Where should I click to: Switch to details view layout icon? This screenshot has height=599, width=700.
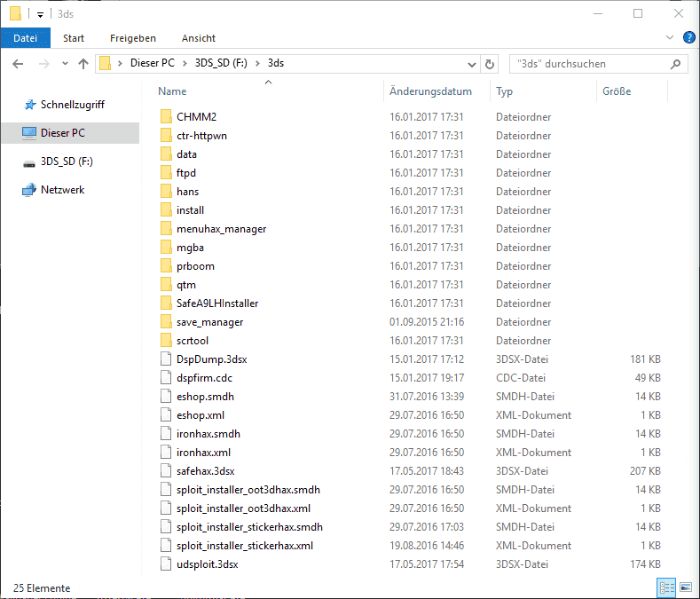click(x=666, y=587)
